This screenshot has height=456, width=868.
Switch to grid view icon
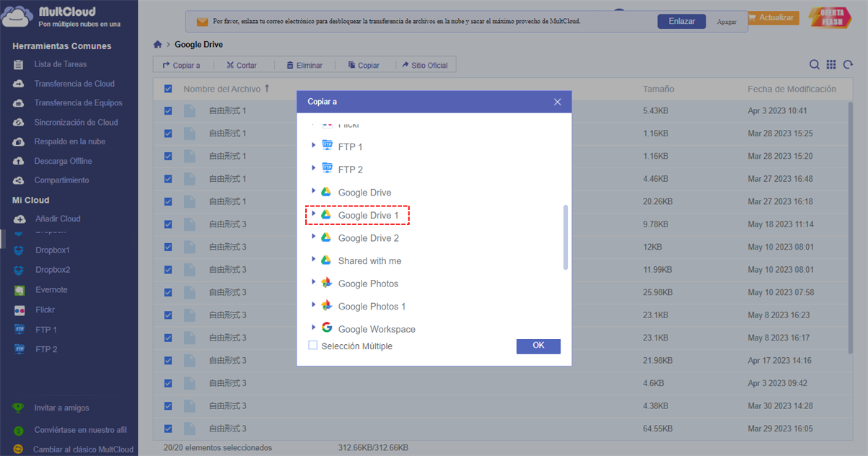click(x=831, y=65)
